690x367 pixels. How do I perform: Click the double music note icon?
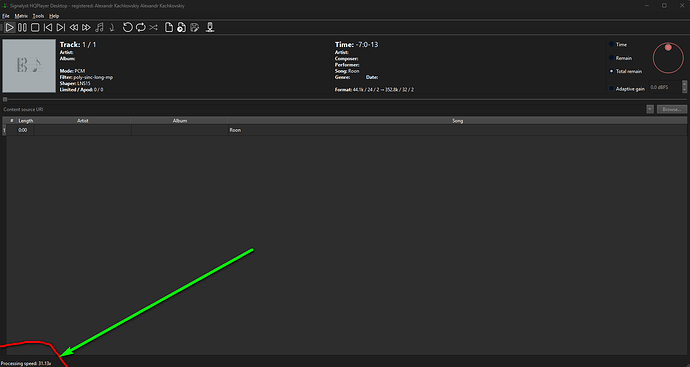coord(99,28)
